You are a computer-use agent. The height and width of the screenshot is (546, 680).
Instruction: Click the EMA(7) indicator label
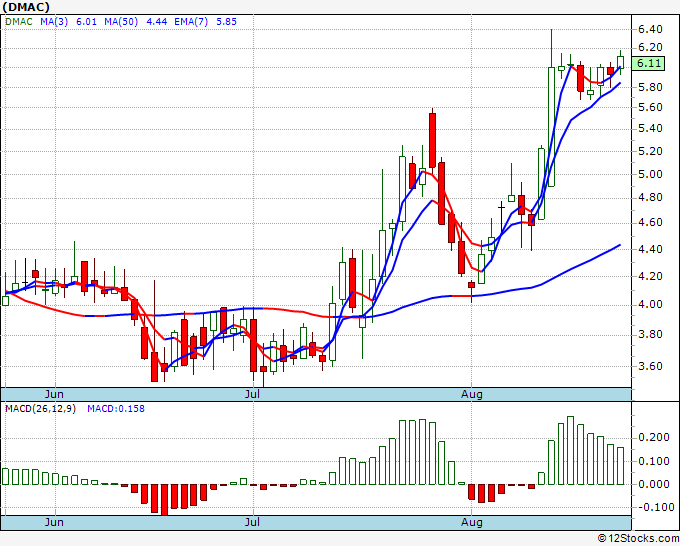point(191,22)
